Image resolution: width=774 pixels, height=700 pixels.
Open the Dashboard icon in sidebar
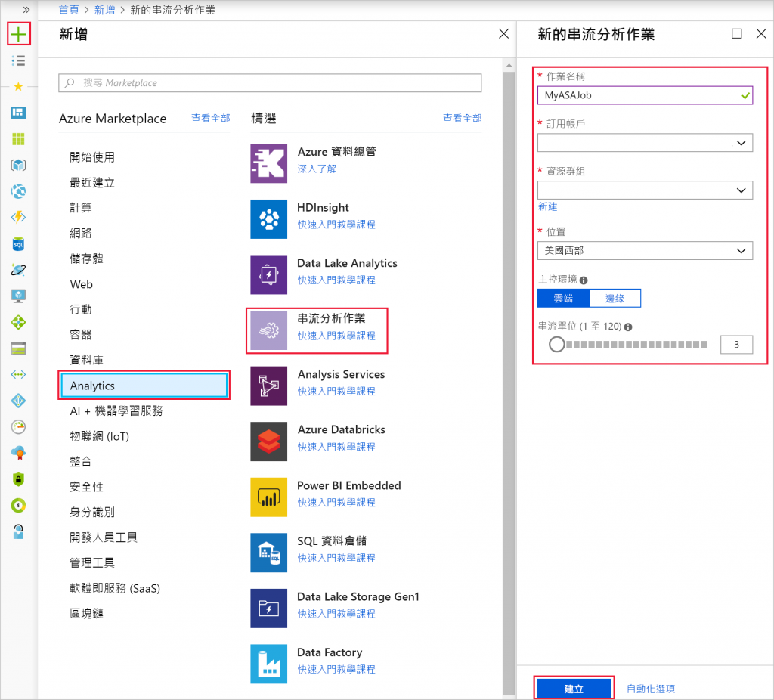[x=18, y=113]
